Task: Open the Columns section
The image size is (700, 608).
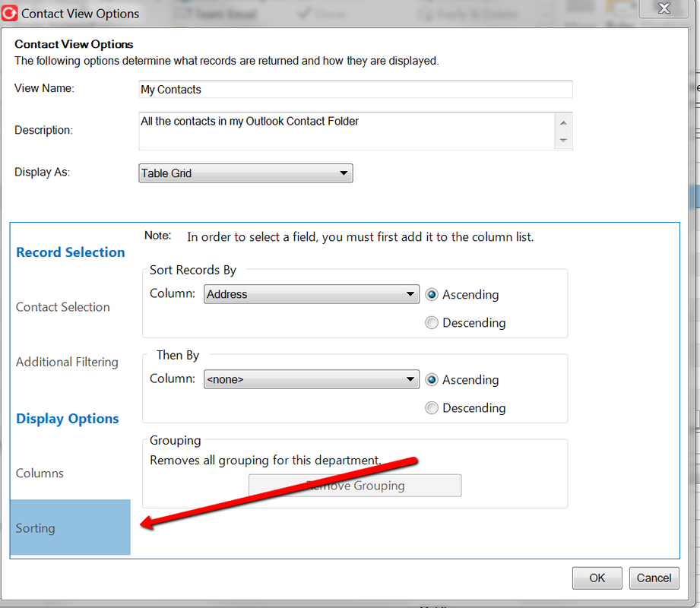Action: click(x=40, y=473)
